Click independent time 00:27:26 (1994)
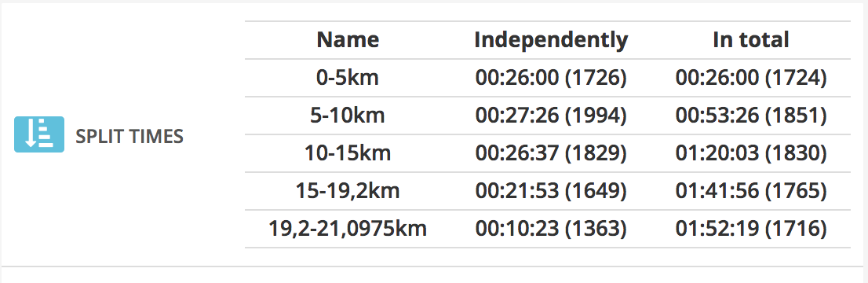 point(552,116)
